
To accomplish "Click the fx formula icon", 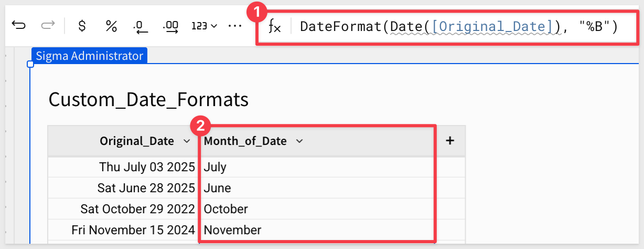I will point(274,26).
